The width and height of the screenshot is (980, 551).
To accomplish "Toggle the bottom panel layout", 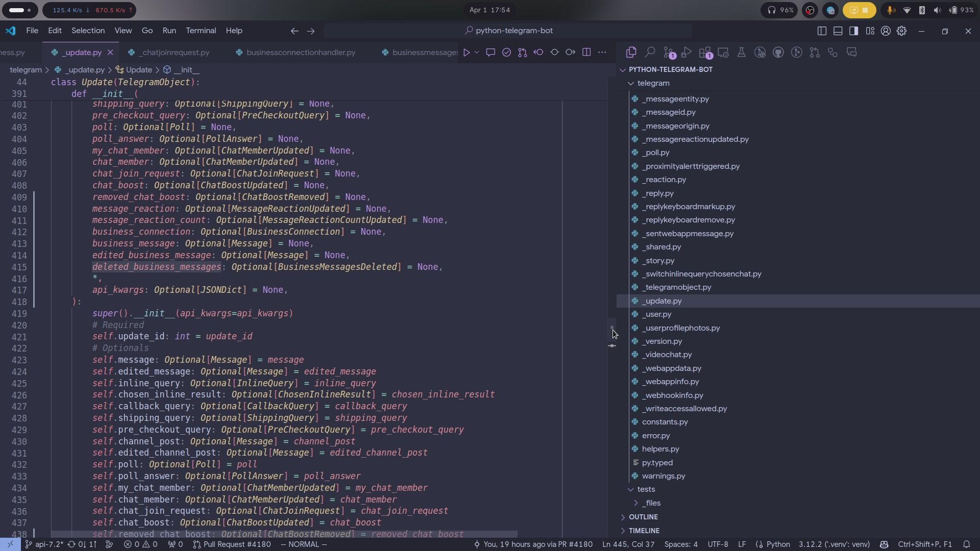I will click(x=838, y=31).
